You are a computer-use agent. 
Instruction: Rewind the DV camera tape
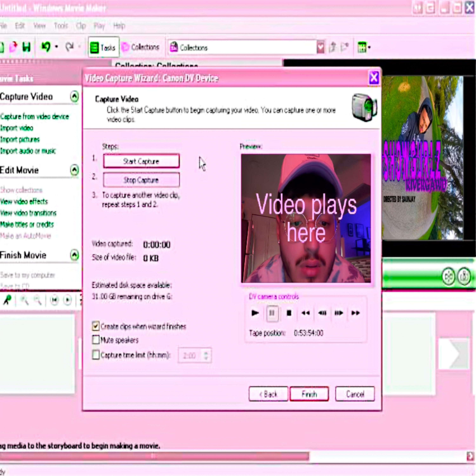305,313
